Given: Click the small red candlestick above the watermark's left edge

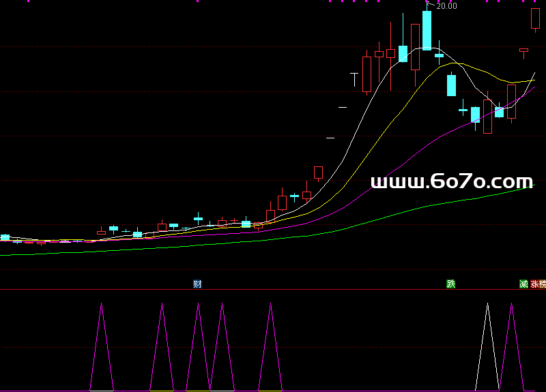Looking at the screenshot, I should (318, 172).
